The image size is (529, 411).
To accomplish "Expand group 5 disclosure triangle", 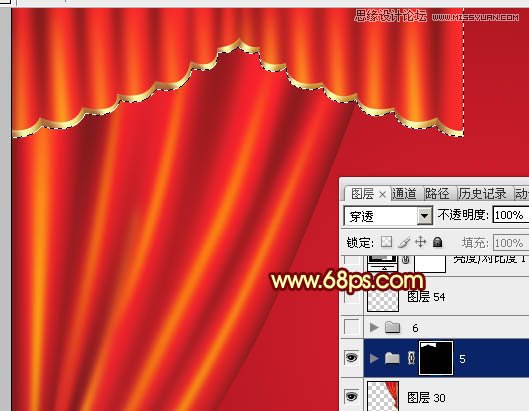I will coord(373,358).
